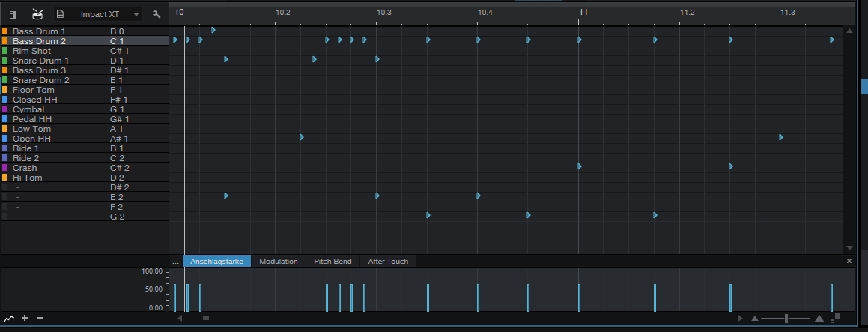
Task: Click position 10.3 on the timeline ruler
Action: 383,12
